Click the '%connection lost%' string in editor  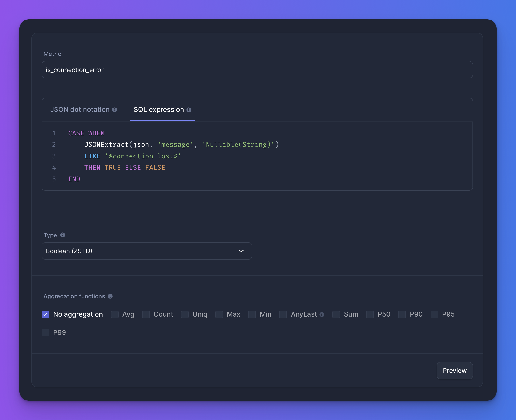(x=143, y=156)
